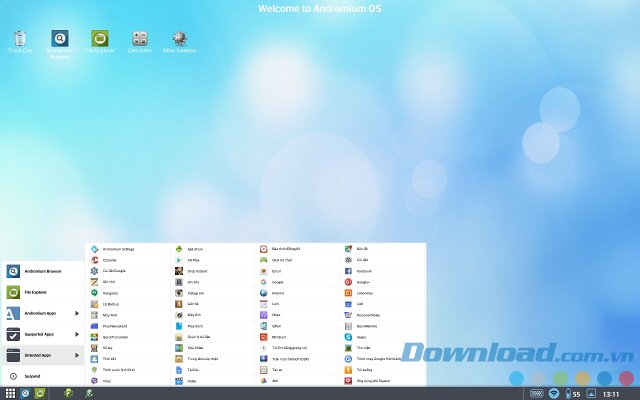Click the Wi-Fi icon in system tray

(x=554, y=393)
